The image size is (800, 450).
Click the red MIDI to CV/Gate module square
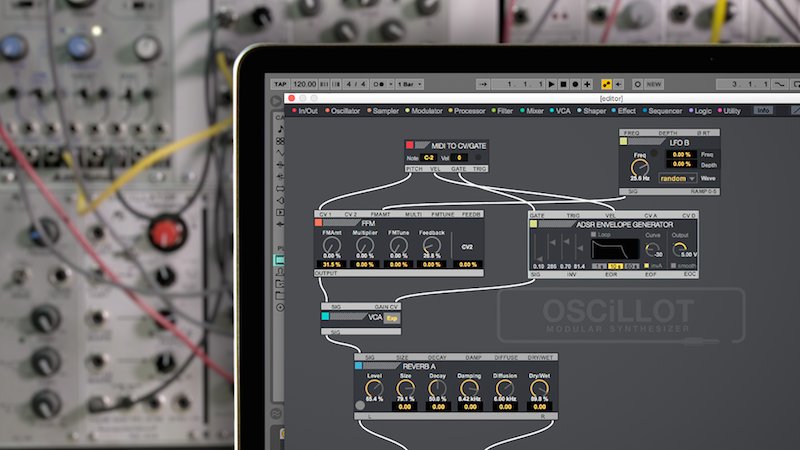(x=410, y=146)
